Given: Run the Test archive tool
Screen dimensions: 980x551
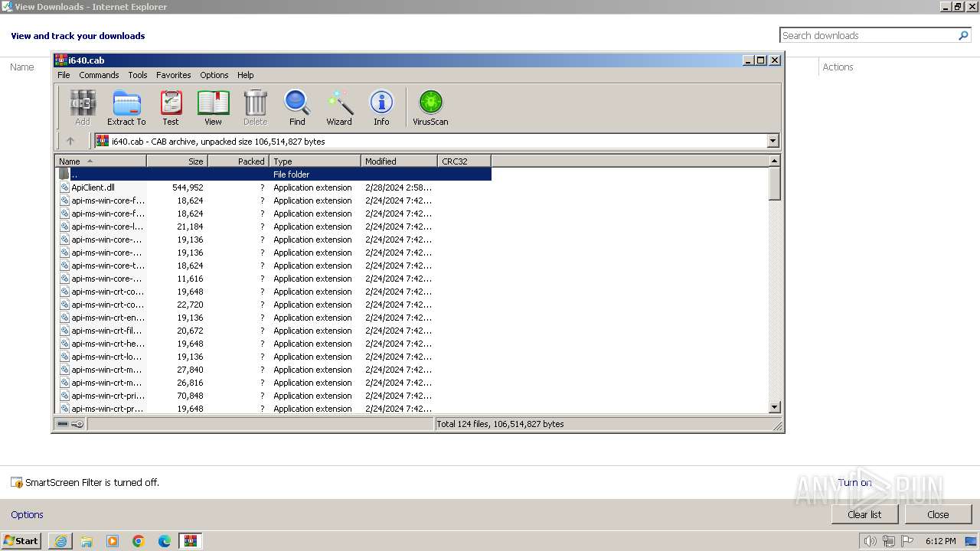Looking at the screenshot, I should coord(171,107).
